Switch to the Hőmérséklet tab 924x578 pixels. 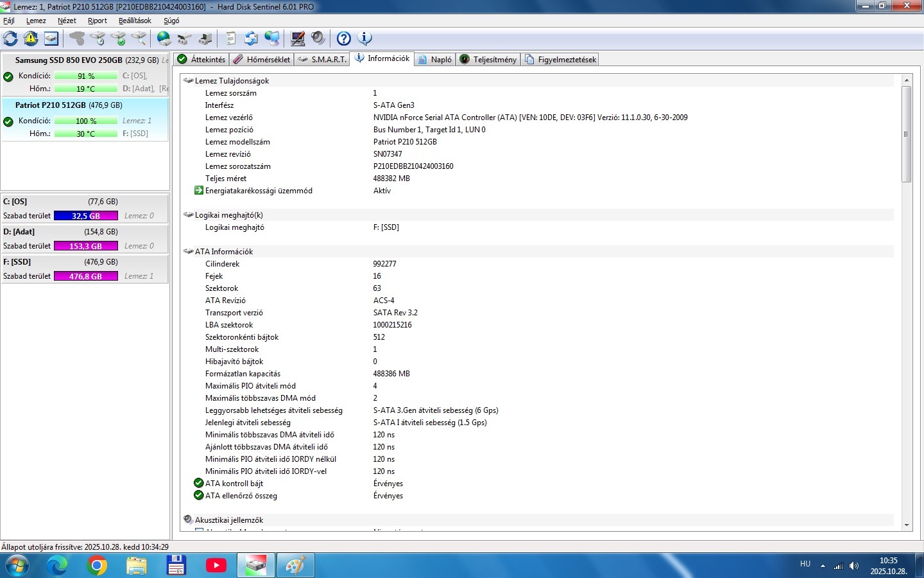tap(262, 59)
